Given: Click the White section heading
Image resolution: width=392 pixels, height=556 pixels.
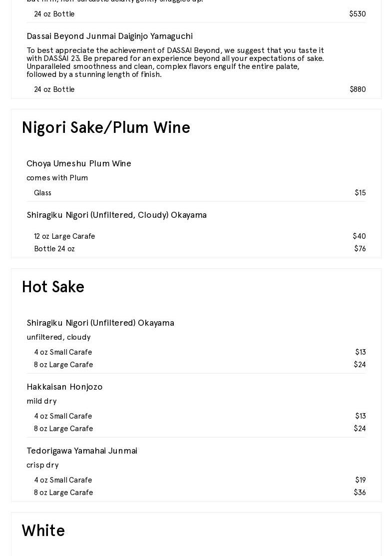Looking at the screenshot, I should point(43,531).
